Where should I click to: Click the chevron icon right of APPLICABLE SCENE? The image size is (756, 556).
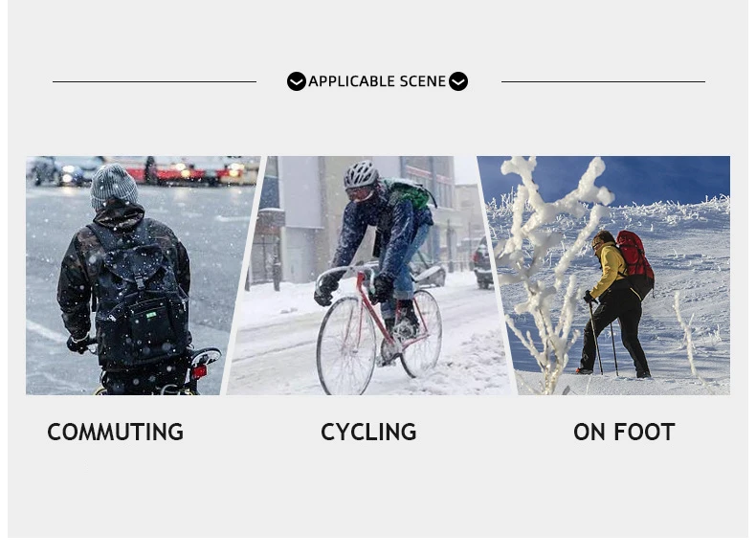[458, 81]
